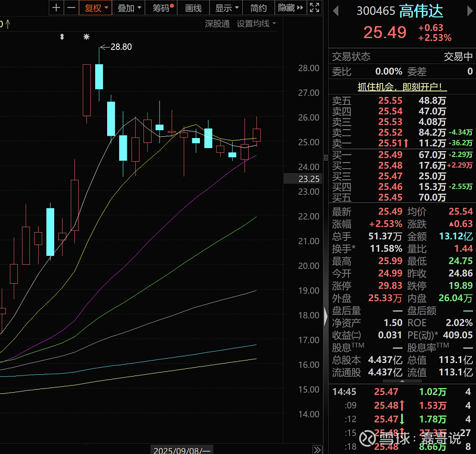Click 卖五 price 25.55
Image resolution: width=476 pixels, height=454 pixels.
[390, 101]
